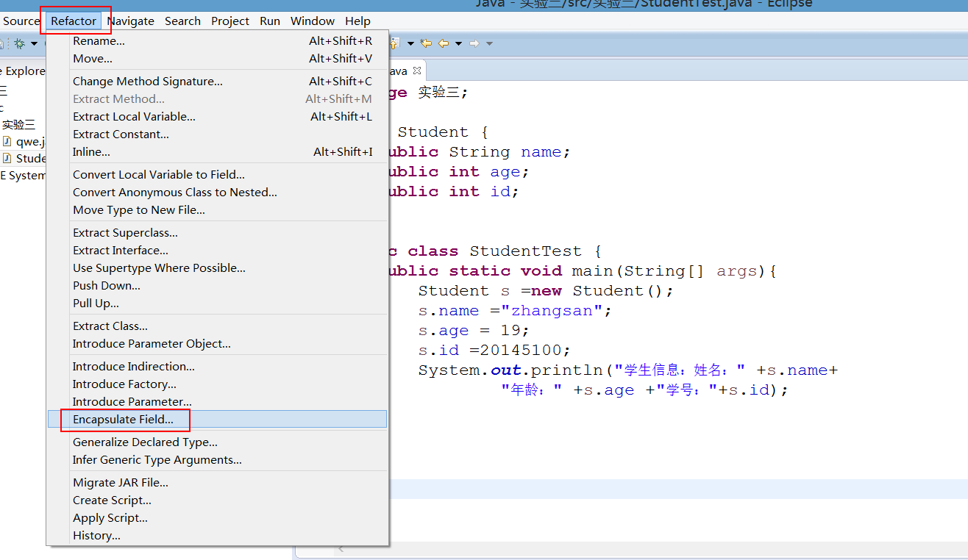Open the Source menu

21,21
